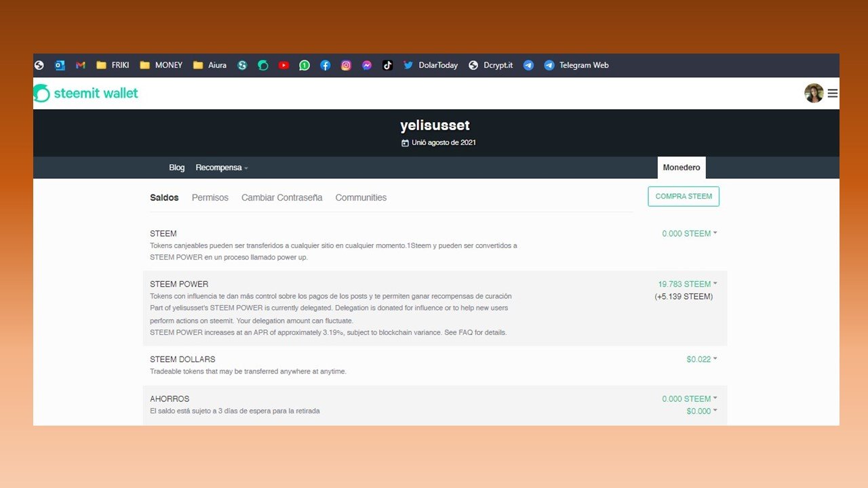This screenshot has height=488, width=868.
Task: Expand the savings $0.000 dropdown
Action: [x=702, y=411]
